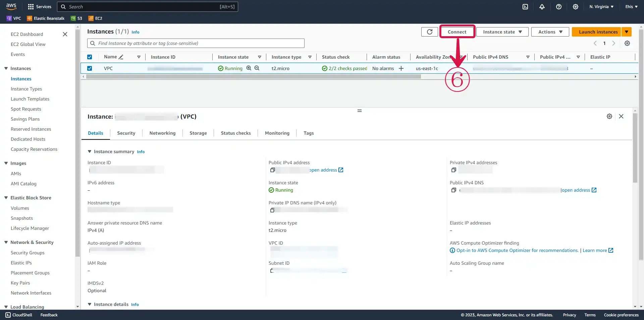The image size is (644, 320).
Task: Copy the Private IP DNS name
Action: (273, 210)
